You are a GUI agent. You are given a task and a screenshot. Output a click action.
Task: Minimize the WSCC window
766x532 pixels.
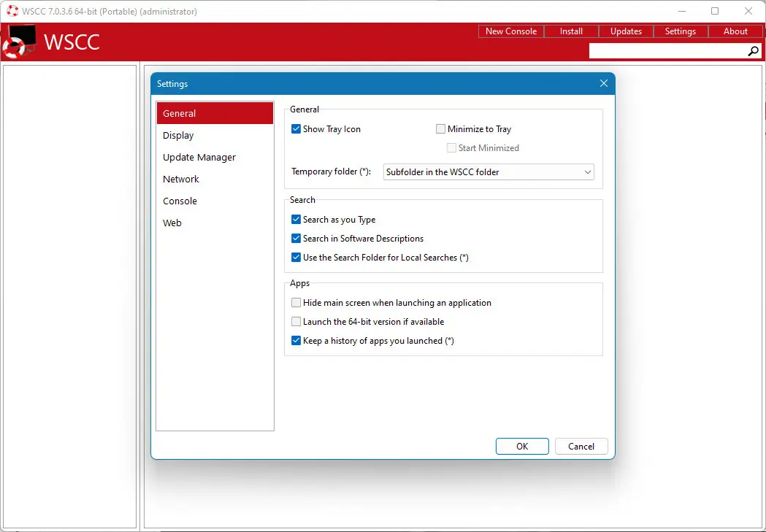[682, 11]
